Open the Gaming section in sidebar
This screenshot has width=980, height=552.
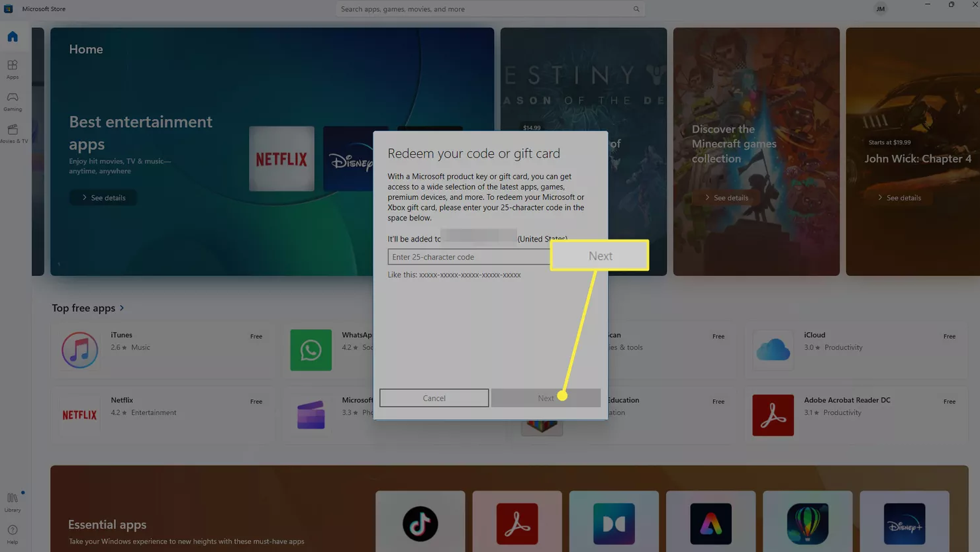click(x=13, y=101)
